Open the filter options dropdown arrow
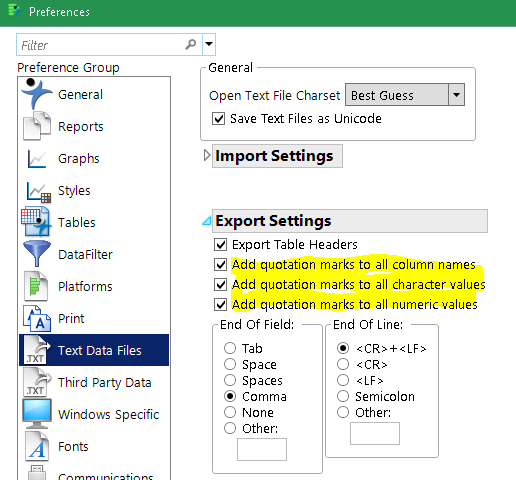This screenshot has height=480, width=516. tap(209, 44)
